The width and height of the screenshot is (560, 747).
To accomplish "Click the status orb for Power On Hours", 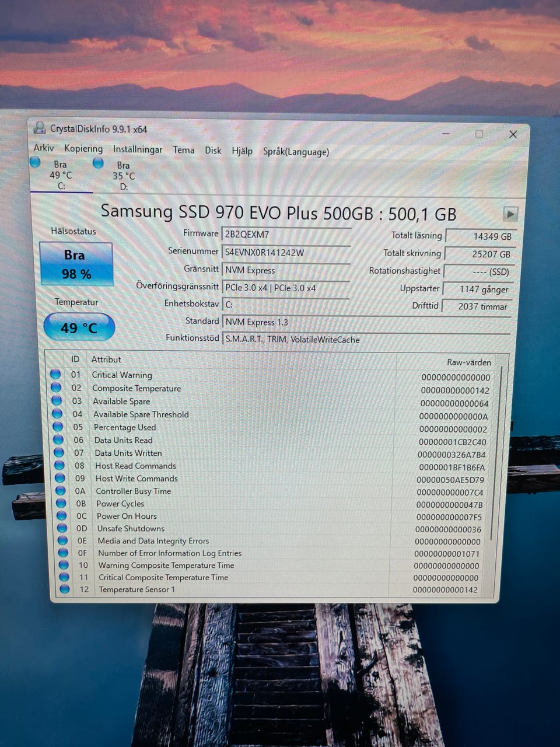I will 62,516.
